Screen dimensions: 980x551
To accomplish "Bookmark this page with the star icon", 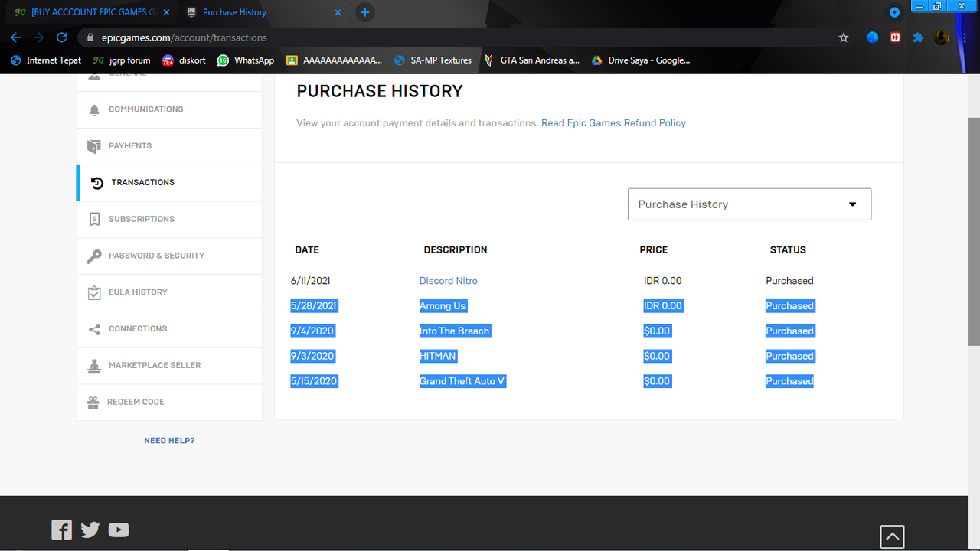I will (x=844, y=37).
